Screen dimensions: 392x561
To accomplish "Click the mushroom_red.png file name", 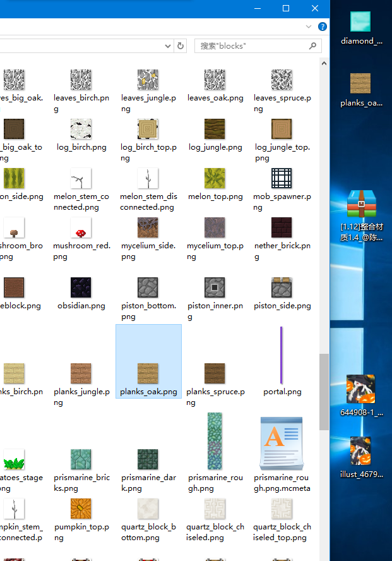I will tap(82, 251).
